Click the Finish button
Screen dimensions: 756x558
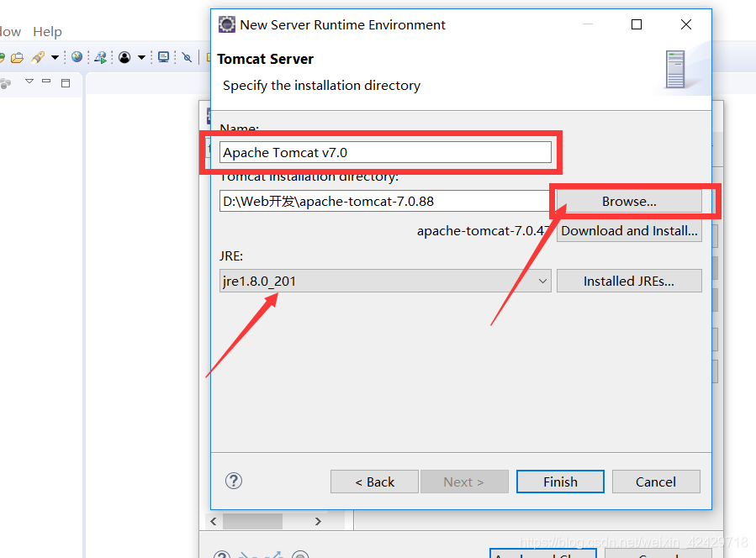click(560, 482)
